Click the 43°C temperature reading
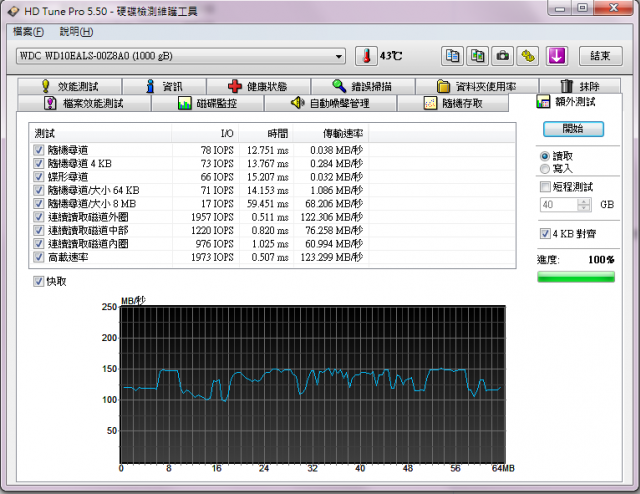 (391, 56)
